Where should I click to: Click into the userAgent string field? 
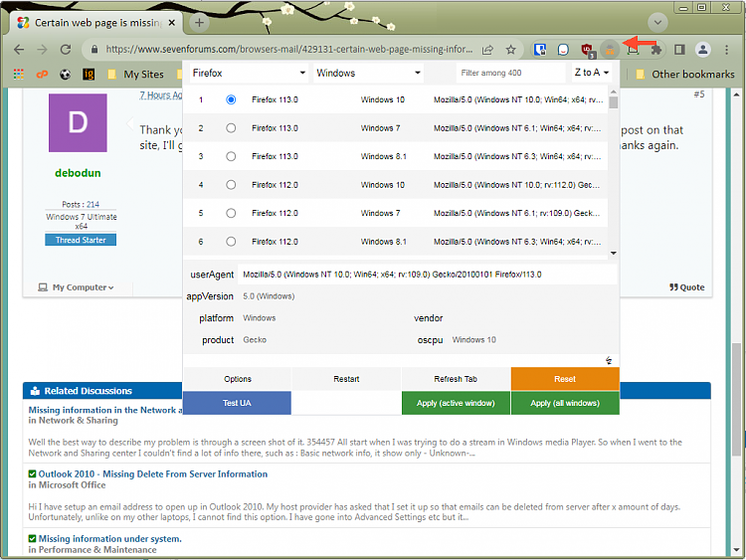[428, 275]
